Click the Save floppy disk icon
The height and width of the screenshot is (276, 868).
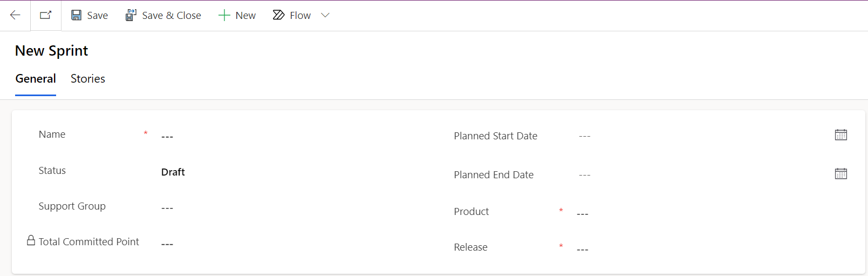77,15
